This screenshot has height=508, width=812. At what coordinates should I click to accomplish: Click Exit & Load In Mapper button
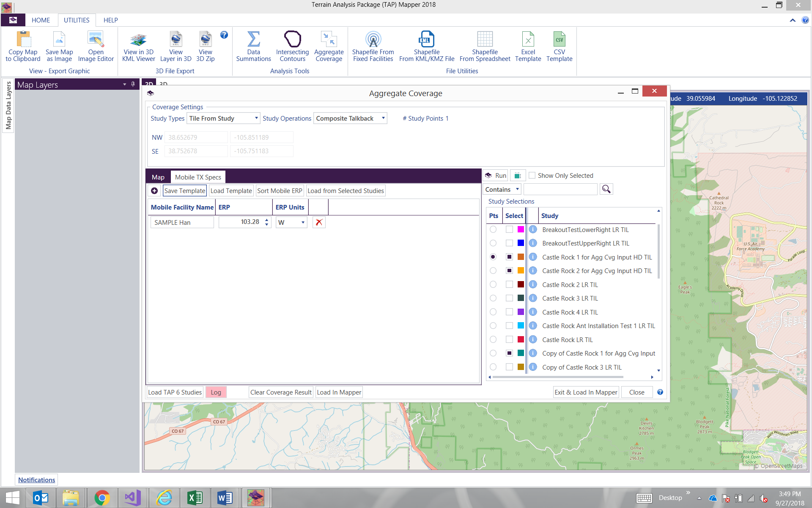586,392
